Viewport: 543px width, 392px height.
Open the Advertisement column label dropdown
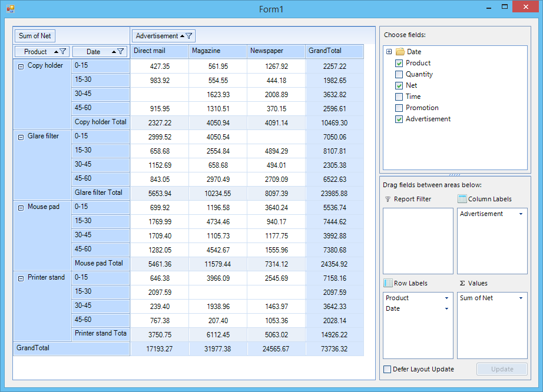521,214
